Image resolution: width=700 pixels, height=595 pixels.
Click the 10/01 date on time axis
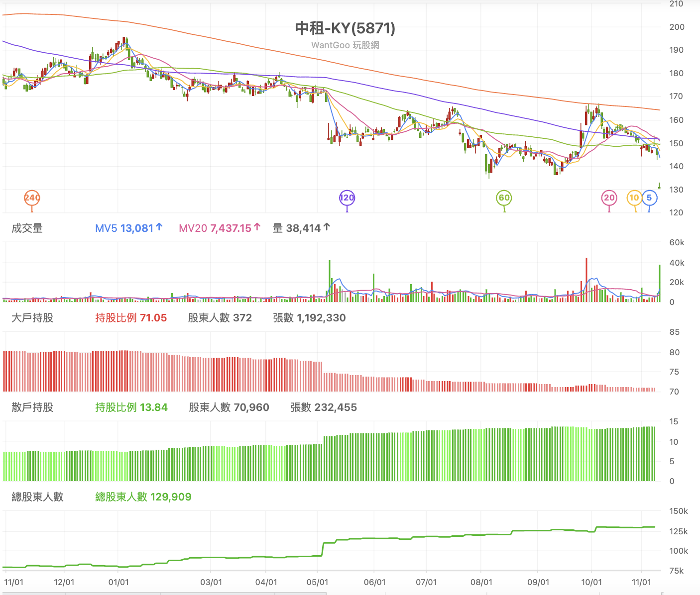click(591, 582)
